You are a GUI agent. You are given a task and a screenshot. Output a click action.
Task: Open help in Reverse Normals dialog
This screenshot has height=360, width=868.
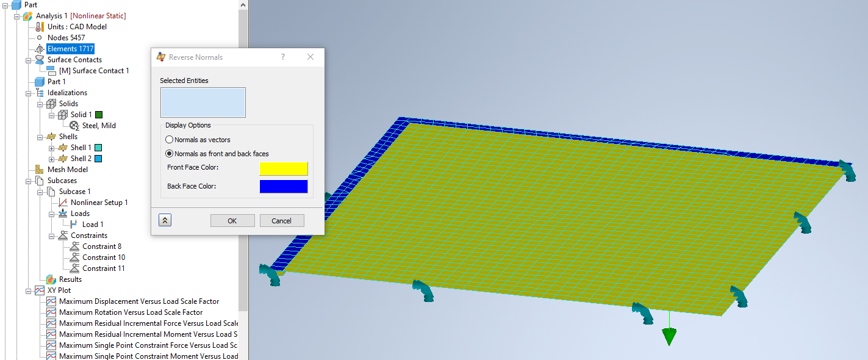(x=283, y=57)
